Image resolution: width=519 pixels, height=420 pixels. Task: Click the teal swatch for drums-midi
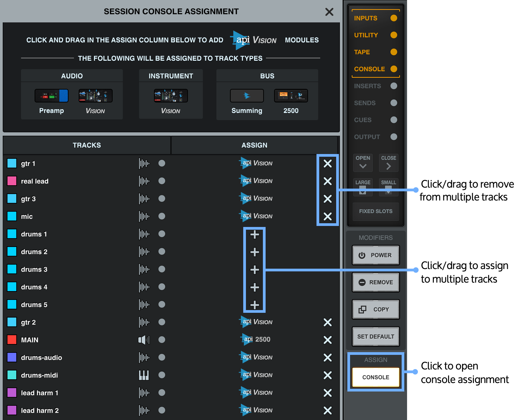(12, 375)
